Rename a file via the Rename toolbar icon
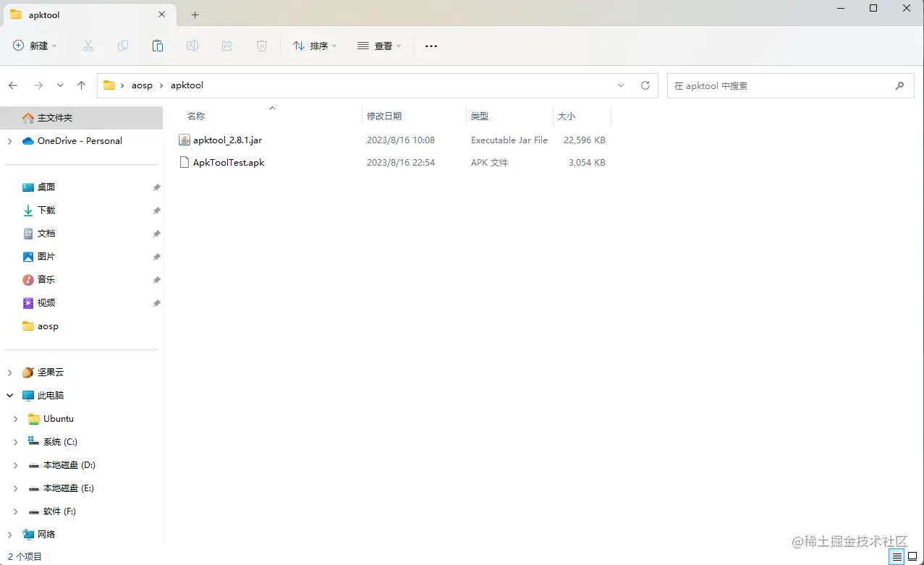Image resolution: width=924 pixels, height=565 pixels. 192,46
